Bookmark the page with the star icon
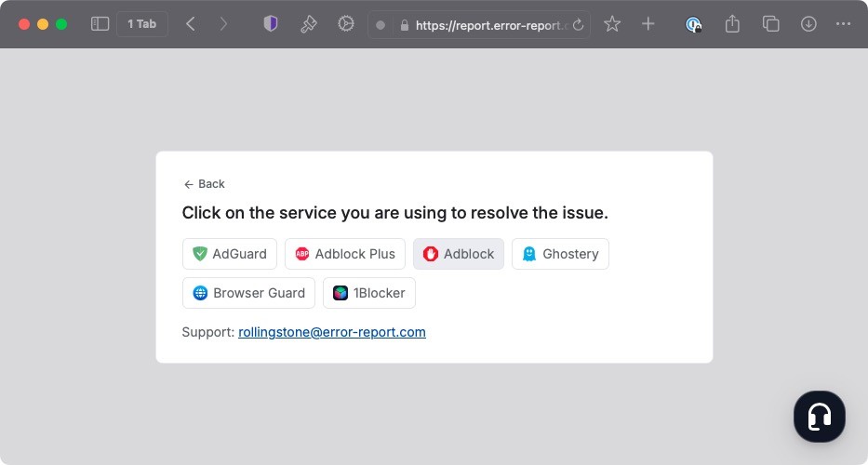Viewport: 868px width, 465px height. point(612,24)
